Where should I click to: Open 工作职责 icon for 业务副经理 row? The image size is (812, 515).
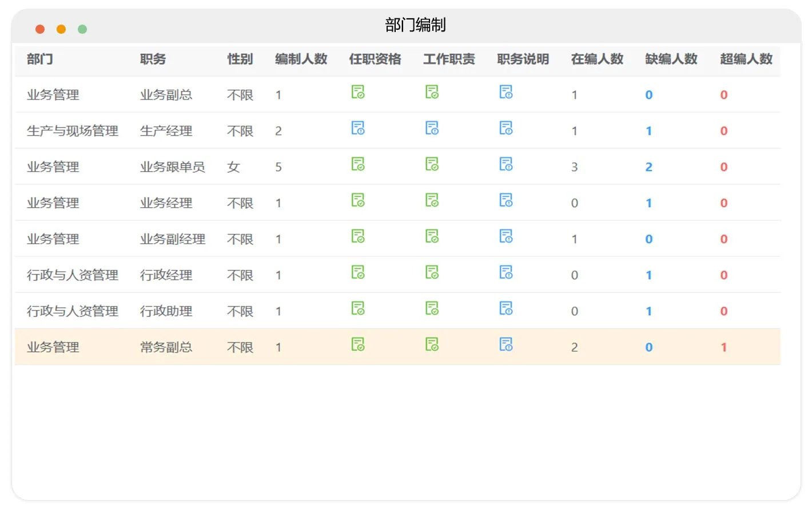[432, 236]
